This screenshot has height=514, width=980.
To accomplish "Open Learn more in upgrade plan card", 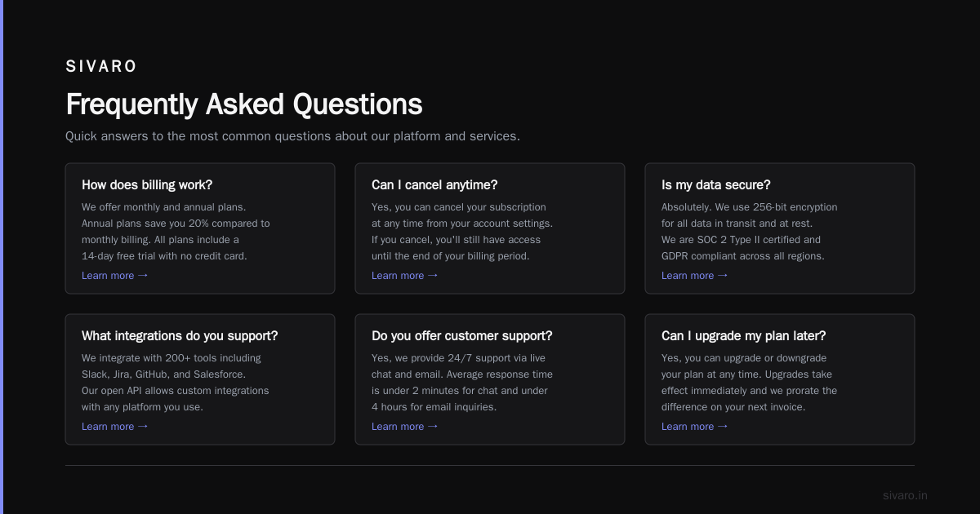I will pos(695,427).
